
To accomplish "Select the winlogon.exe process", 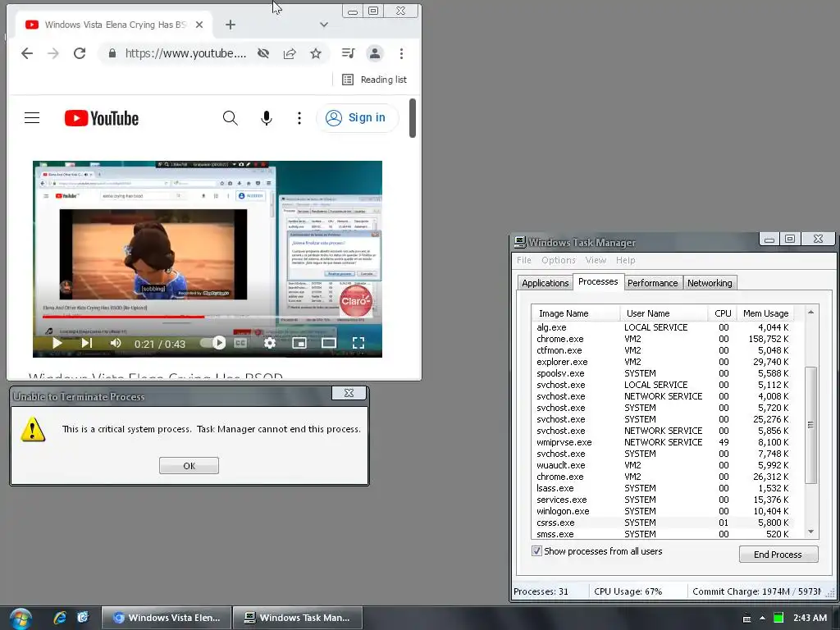I will point(662,511).
